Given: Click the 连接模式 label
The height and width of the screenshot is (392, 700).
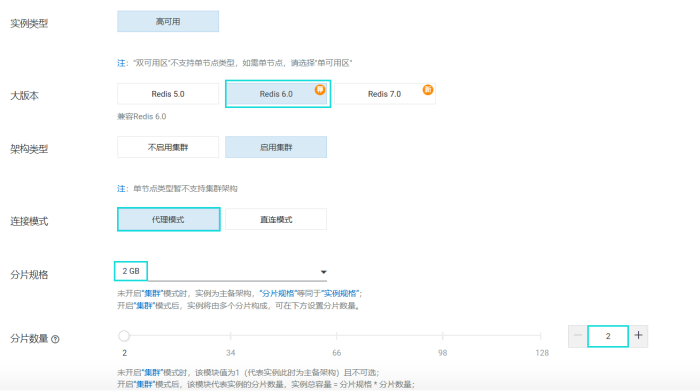Looking at the screenshot, I should click(x=29, y=221).
